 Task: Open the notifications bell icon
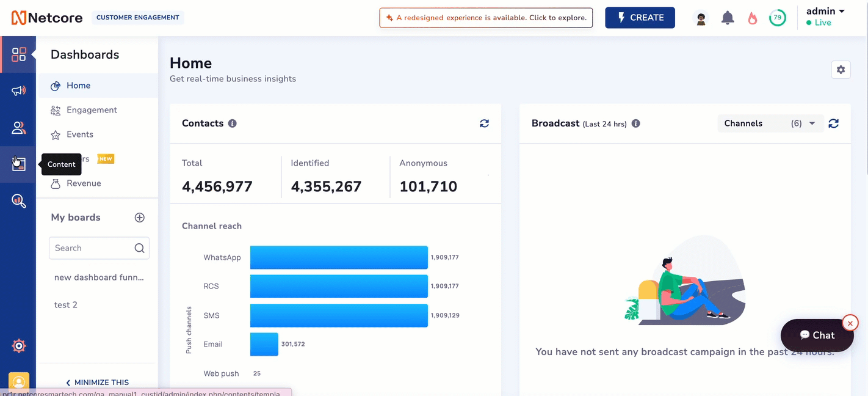[728, 18]
